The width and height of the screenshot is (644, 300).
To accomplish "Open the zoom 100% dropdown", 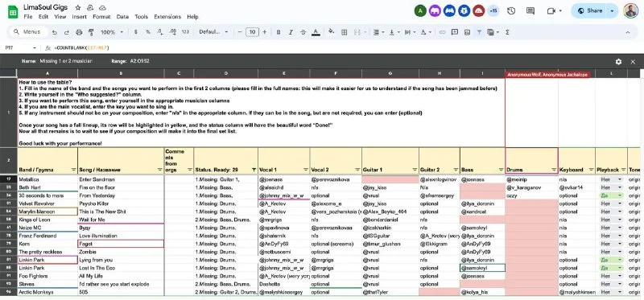I will pyautogui.click(x=112, y=32).
